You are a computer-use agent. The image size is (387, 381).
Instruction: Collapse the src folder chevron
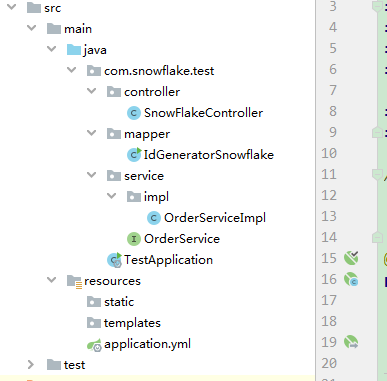coord(11,7)
